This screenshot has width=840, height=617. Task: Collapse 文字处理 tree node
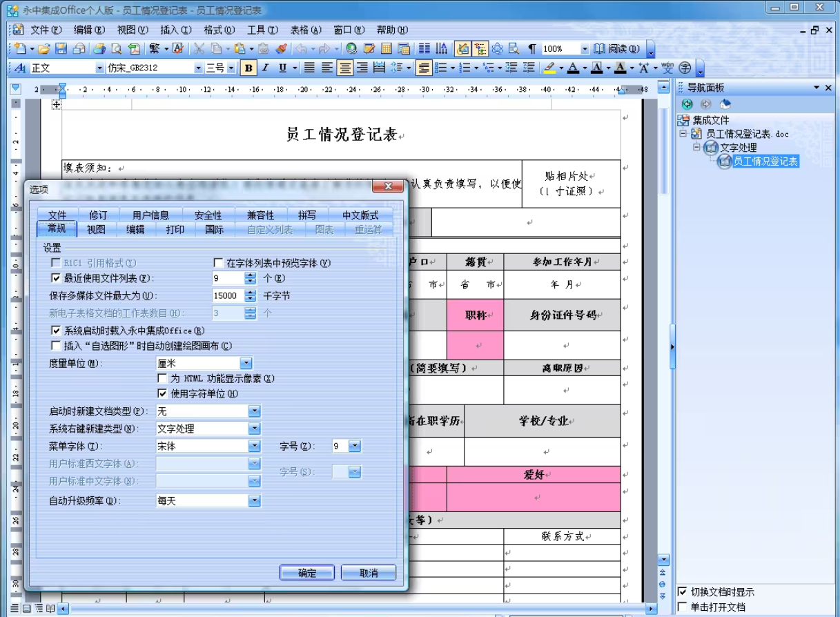696,148
